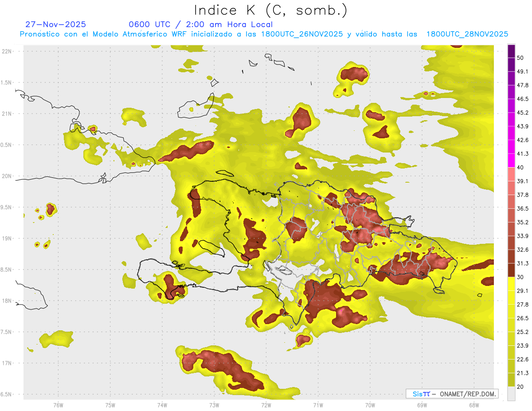This screenshot has width=532, height=411.
Task: Pick the dark brown swatch between 30 and 31.3
Action: [511, 270]
